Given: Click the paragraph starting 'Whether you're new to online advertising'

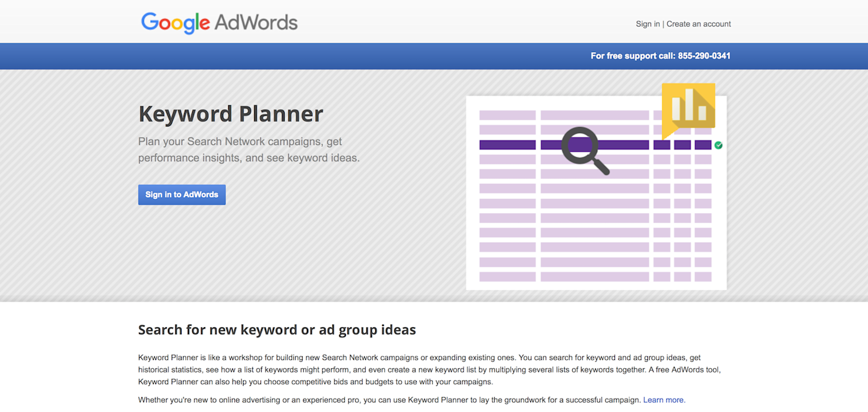Looking at the screenshot, I should (x=412, y=400).
